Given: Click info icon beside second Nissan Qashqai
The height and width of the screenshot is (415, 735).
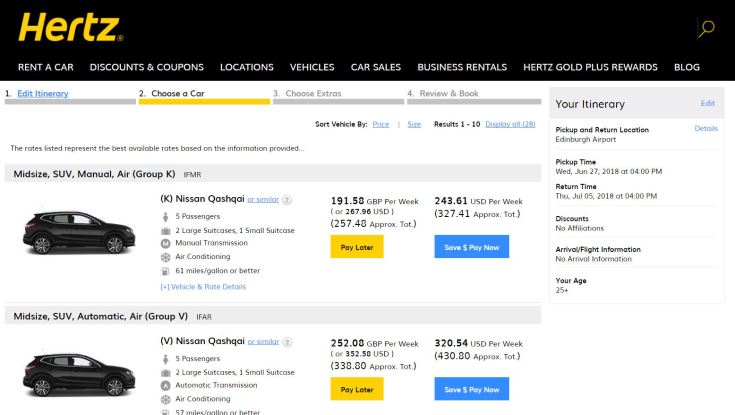Looking at the screenshot, I should (288, 341).
